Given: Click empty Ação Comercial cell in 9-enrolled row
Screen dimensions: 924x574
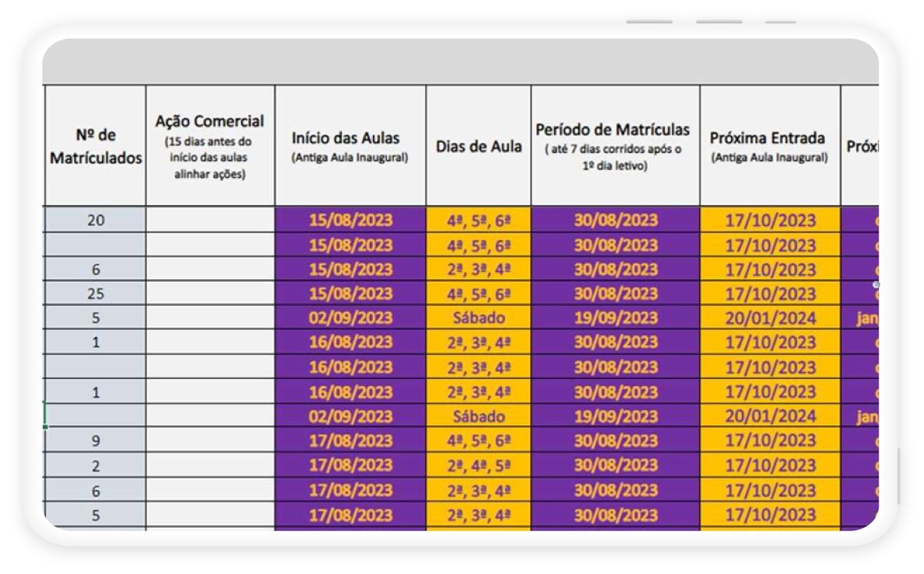Looking at the screenshot, I should click(x=211, y=441).
